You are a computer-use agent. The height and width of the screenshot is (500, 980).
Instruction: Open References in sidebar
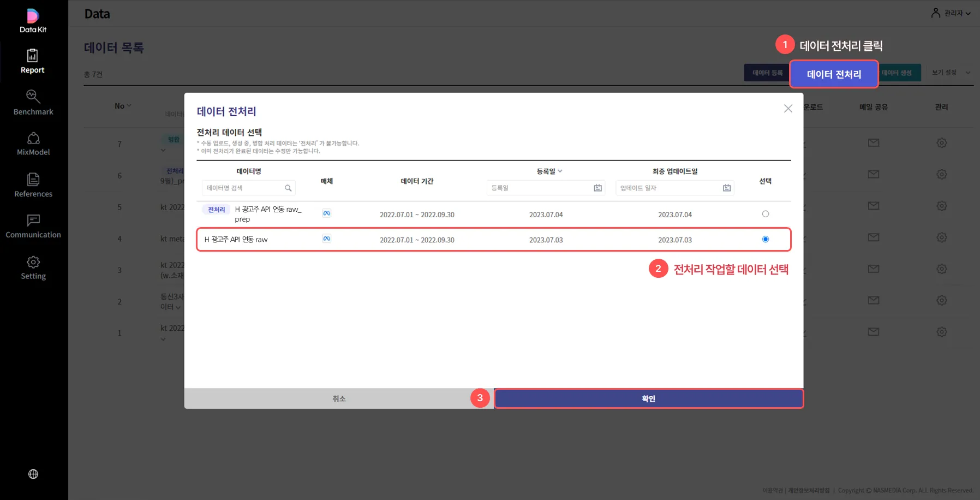[33, 185]
